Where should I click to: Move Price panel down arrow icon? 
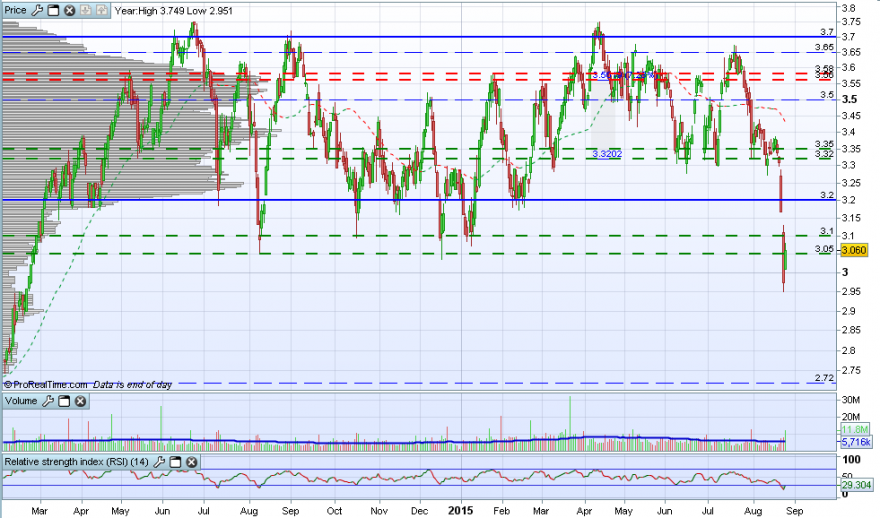point(86,10)
